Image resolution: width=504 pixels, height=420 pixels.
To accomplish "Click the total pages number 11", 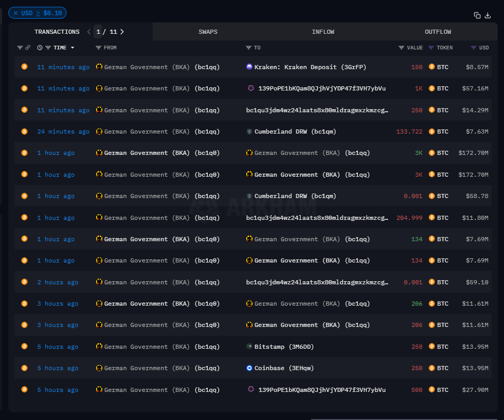I will tap(113, 32).
